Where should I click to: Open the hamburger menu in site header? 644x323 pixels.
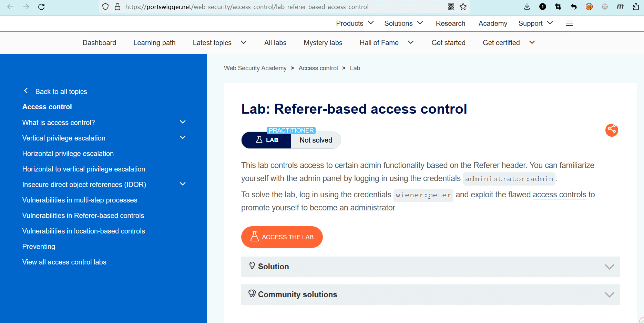[569, 23]
